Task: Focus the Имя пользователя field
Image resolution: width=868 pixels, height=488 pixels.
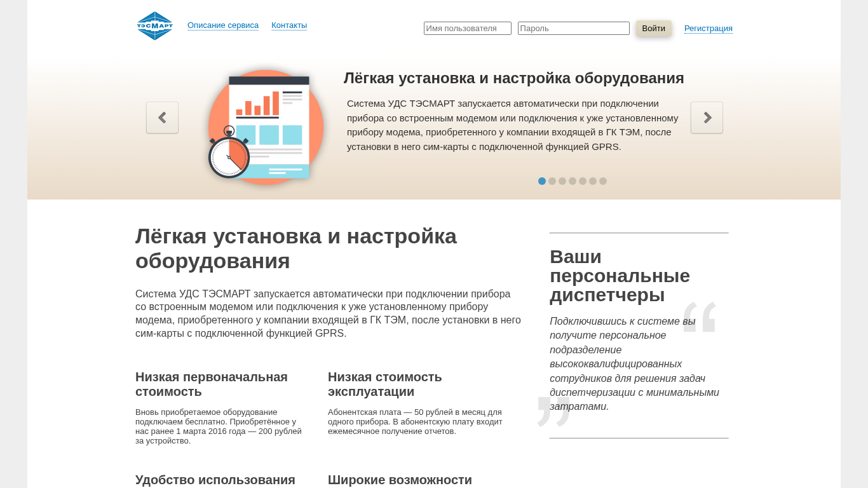Action: tap(468, 29)
